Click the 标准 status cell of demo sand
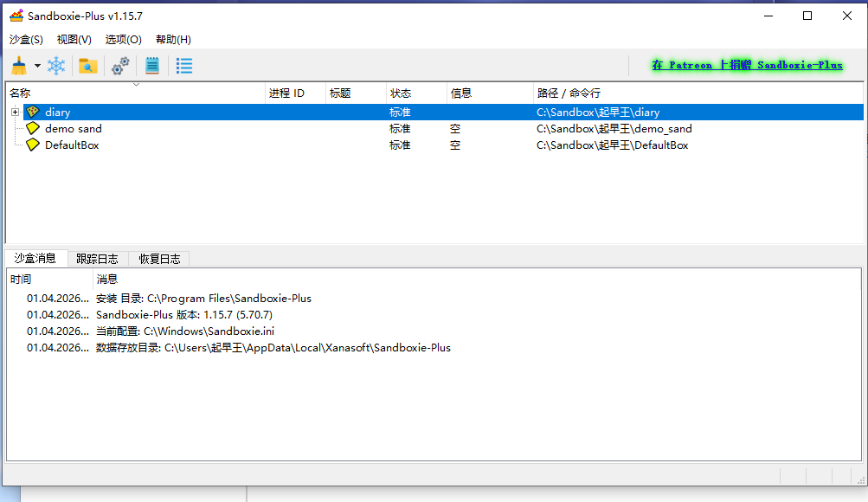Screen dimensions: 868x502 pyautogui.click(x=400, y=128)
